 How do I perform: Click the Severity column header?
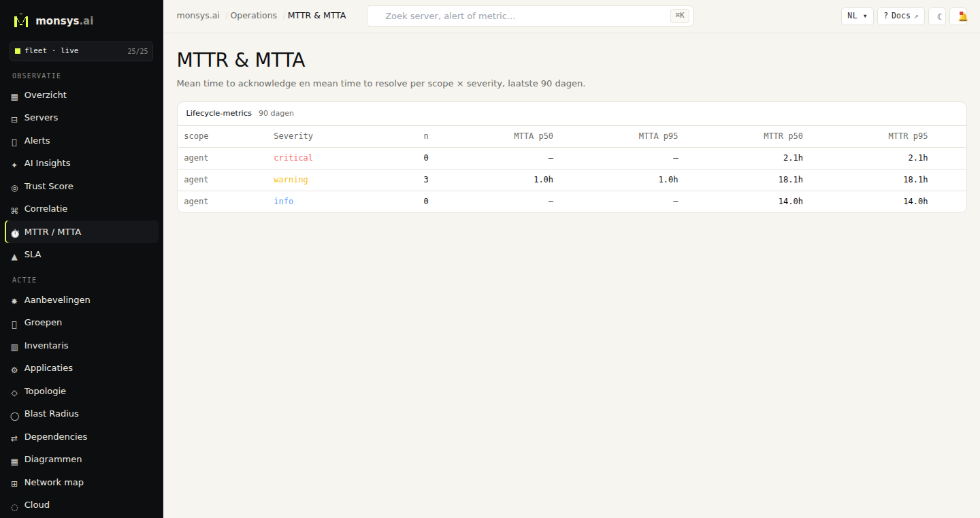(293, 136)
